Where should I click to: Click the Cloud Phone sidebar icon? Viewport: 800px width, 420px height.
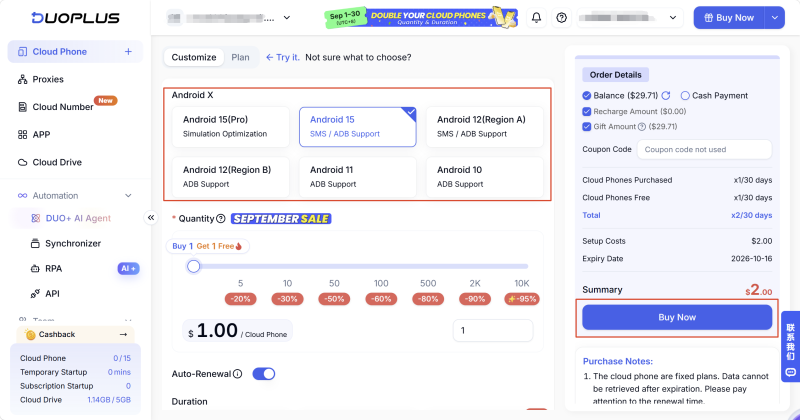(22, 52)
